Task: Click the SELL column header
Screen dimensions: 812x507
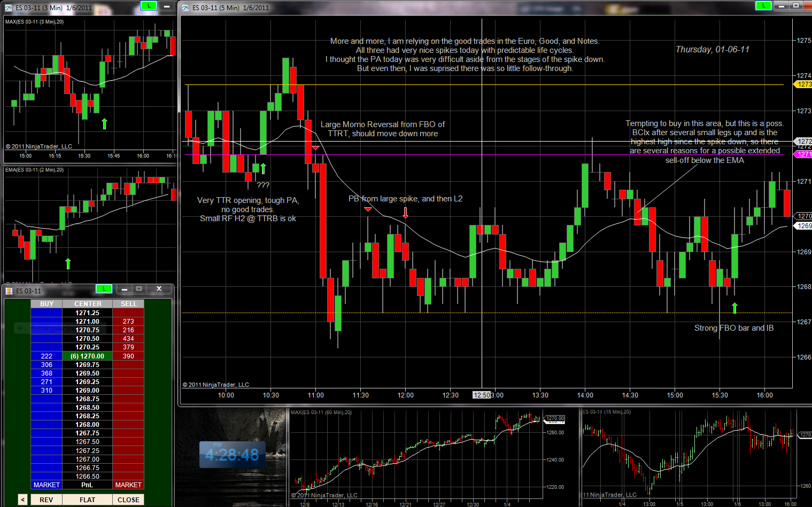Action: coord(128,304)
